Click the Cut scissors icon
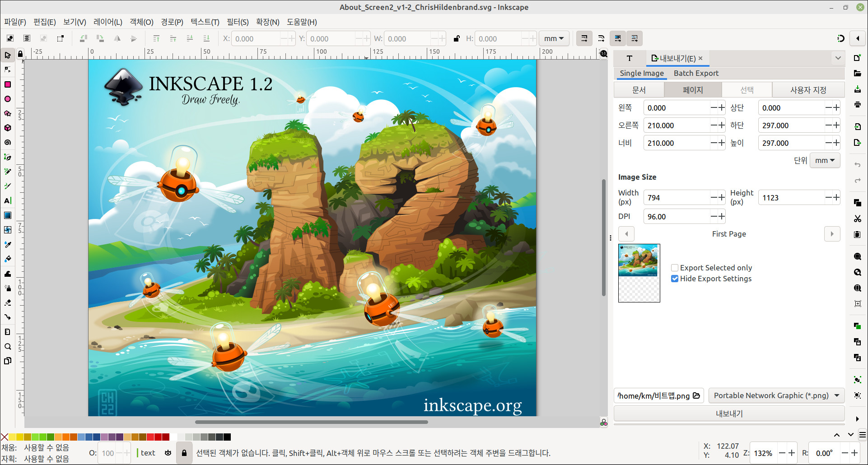Screen dimensions: 868x465 [x=858, y=219]
